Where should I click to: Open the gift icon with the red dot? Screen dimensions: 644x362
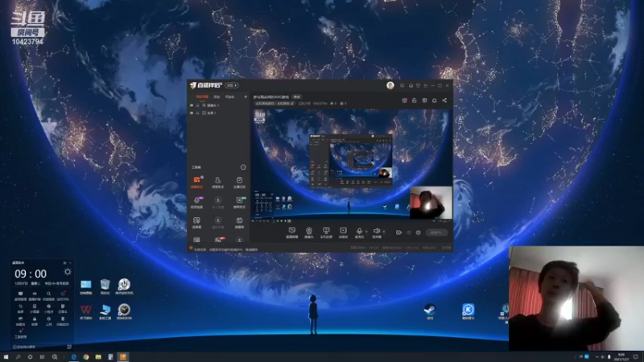[x=405, y=100]
